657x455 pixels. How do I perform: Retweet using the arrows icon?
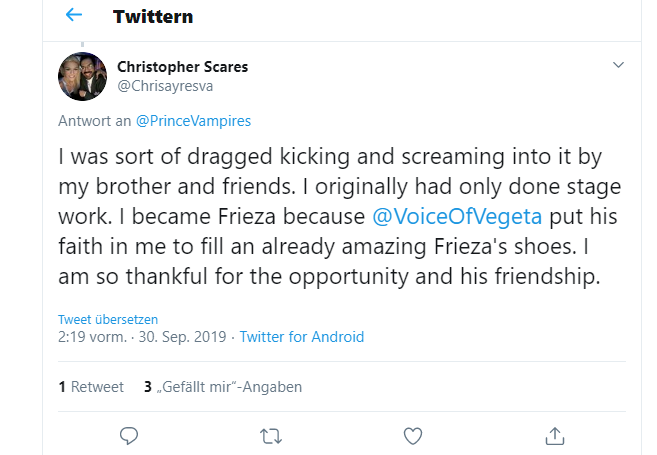pos(271,436)
